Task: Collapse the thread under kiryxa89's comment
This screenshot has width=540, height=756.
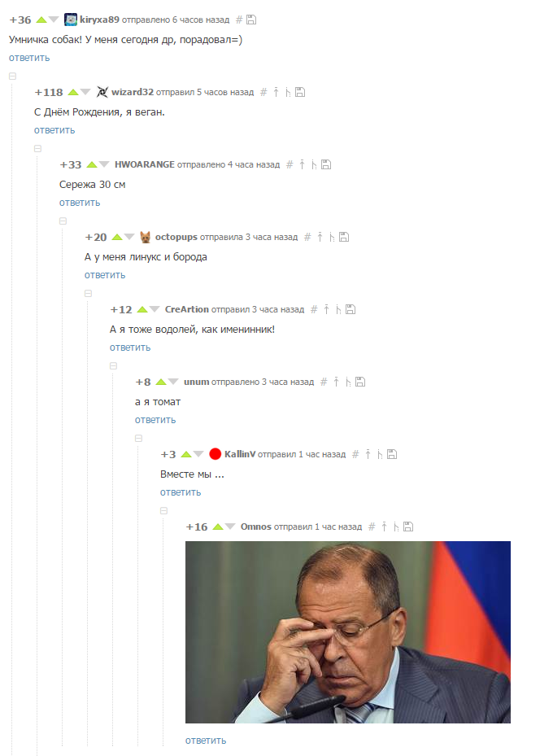Action: (x=12, y=76)
